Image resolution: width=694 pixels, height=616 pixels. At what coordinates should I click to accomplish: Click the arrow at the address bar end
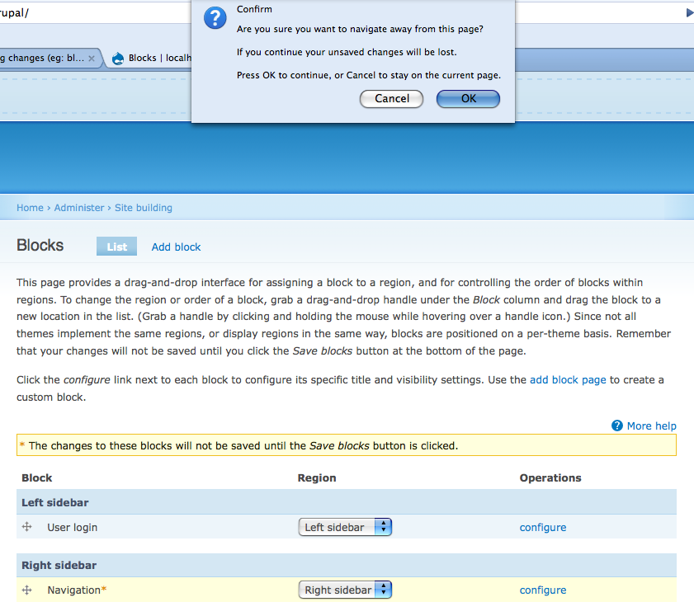coord(690,13)
